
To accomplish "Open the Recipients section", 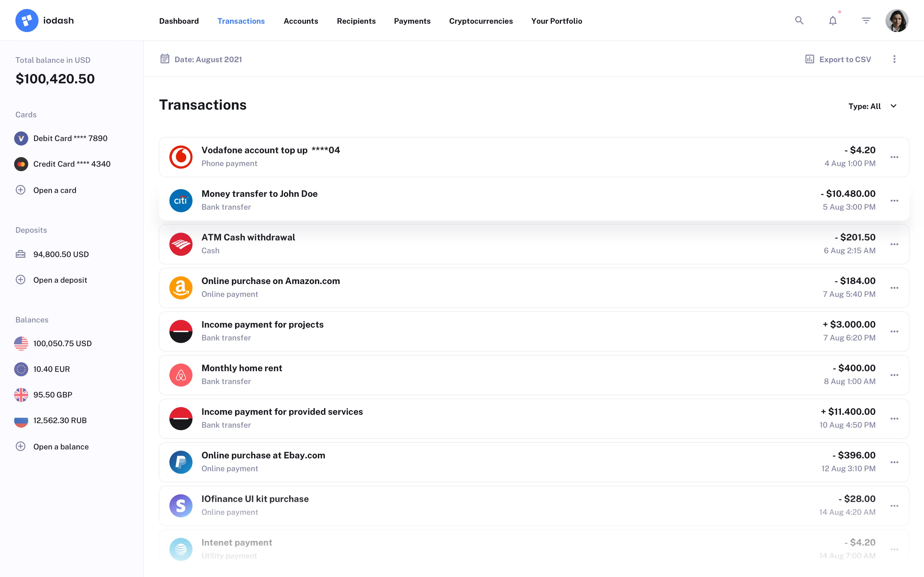I will (356, 21).
